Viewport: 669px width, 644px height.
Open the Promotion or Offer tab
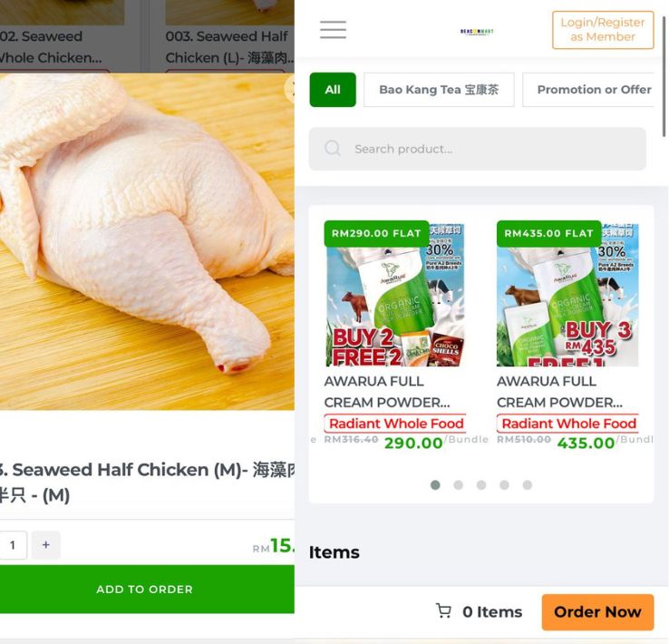[593, 90]
